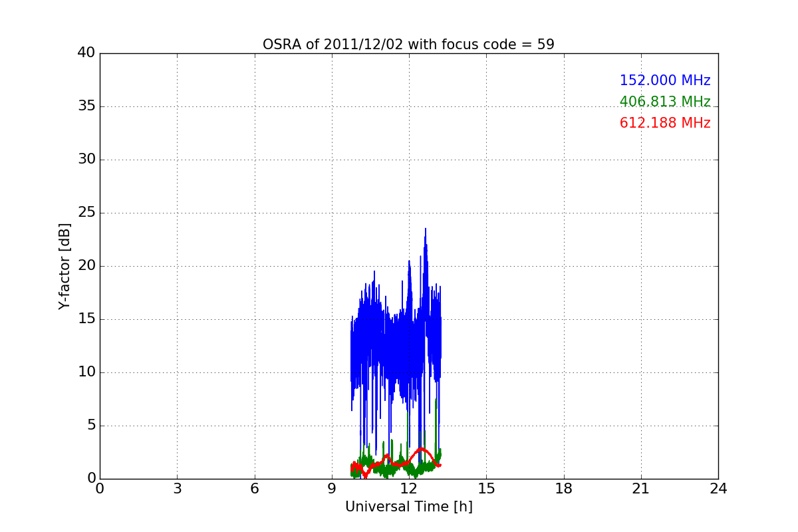Click the x-axis tick label 9
798x532 pixels.
coord(331,488)
